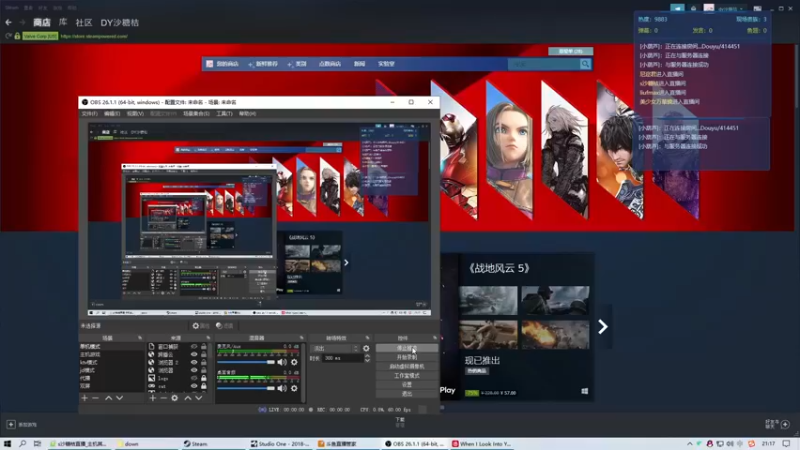Toggle visibility of the cat source

(194, 386)
